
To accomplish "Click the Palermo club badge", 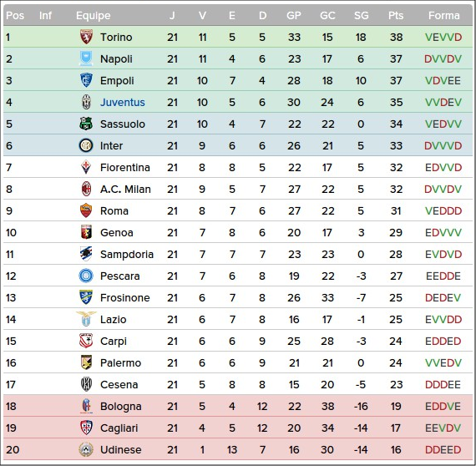I will pyautogui.click(x=86, y=362).
